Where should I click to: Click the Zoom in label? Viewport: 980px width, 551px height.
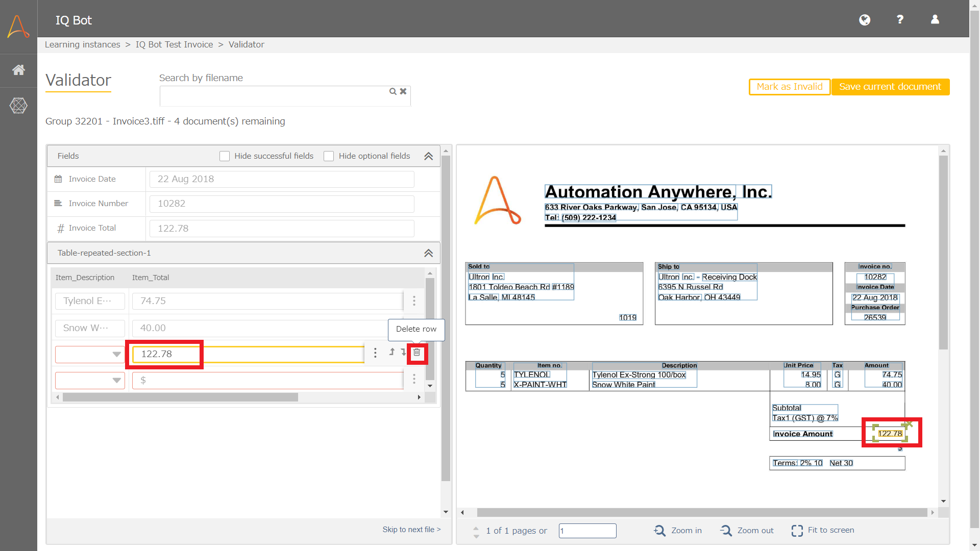[x=687, y=531]
